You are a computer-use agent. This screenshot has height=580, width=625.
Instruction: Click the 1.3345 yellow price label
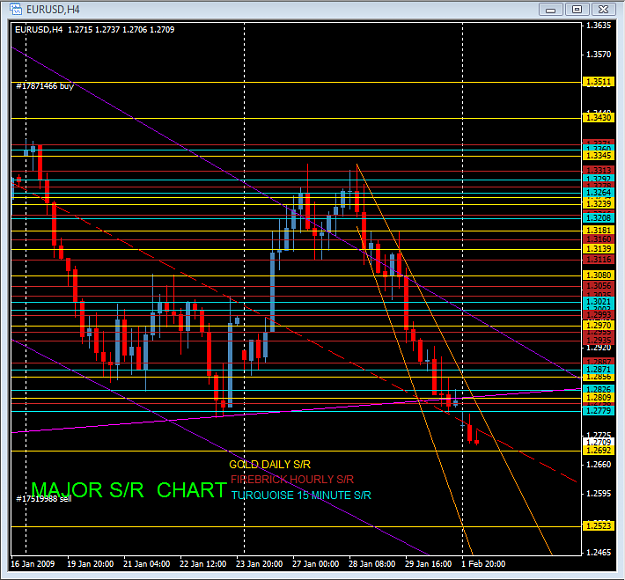(598, 155)
